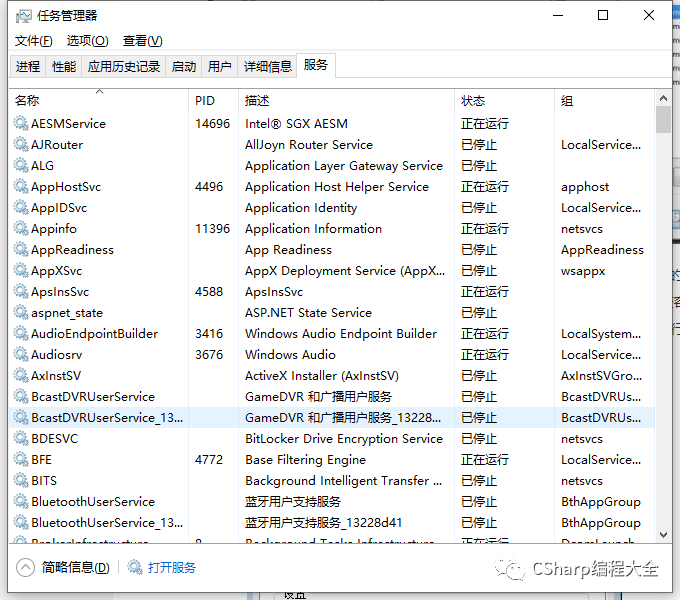This screenshot has height=600, width=680.
Task: Click the Base Filtering Engine description
Action: coord(305,460)
